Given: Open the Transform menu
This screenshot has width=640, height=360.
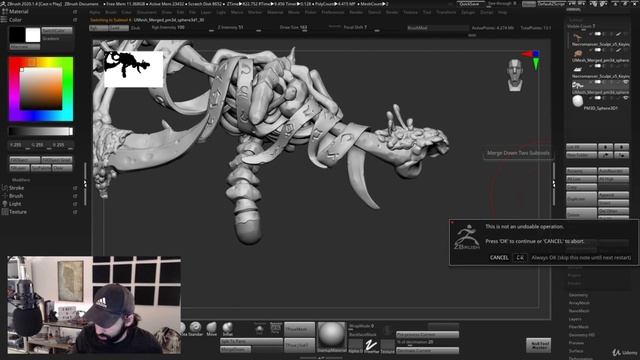Looking at the screenshot, I should [x=446, y=13].
